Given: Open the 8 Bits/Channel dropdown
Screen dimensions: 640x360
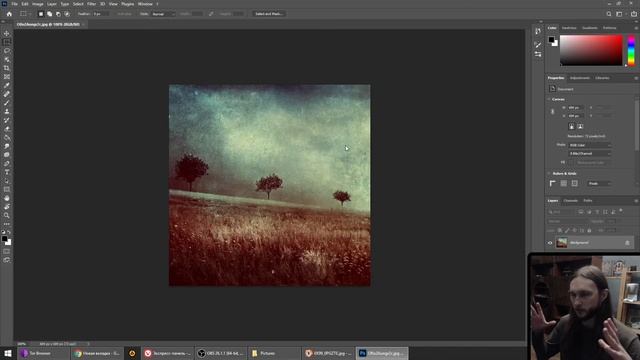Looking at the screenshot, I should [590, 153].
